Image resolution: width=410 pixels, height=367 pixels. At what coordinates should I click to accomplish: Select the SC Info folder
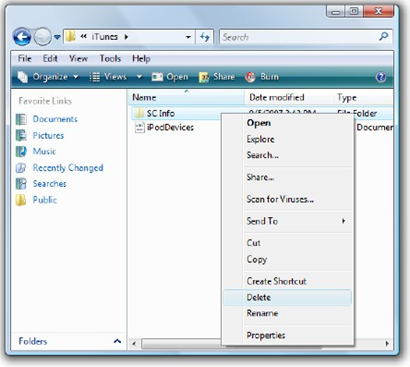161,113
